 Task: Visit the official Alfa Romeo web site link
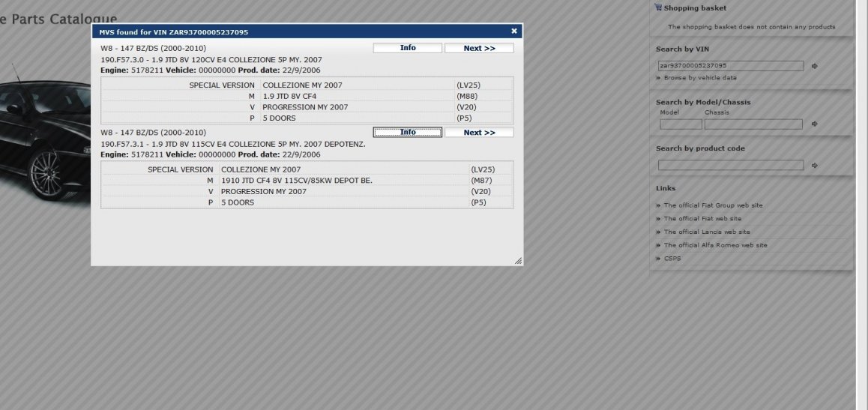point(715,245)
